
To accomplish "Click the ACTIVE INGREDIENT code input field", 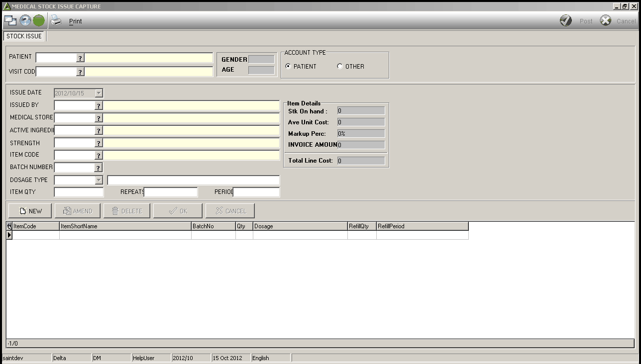I will click(x=74, y=131).
